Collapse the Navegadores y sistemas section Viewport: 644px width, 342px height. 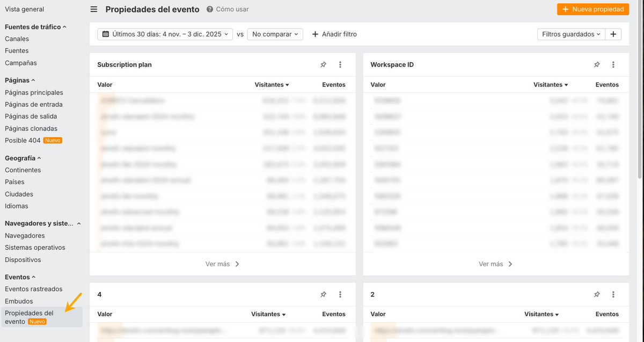[43, 224]
